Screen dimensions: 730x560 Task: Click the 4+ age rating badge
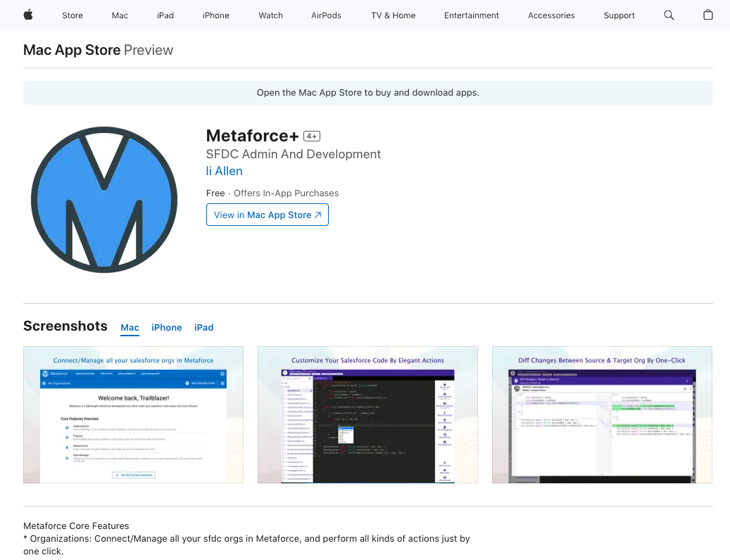312,136
